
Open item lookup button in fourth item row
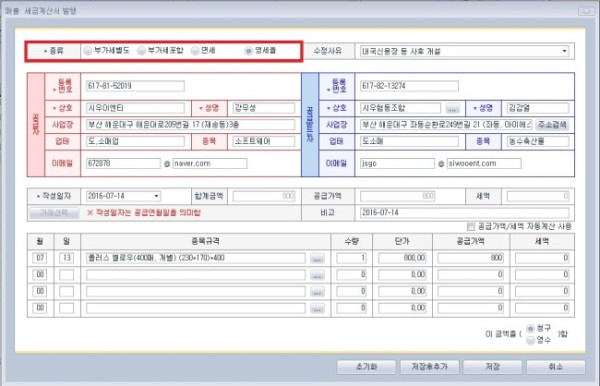pyautogui.click(x=317, y=308)
